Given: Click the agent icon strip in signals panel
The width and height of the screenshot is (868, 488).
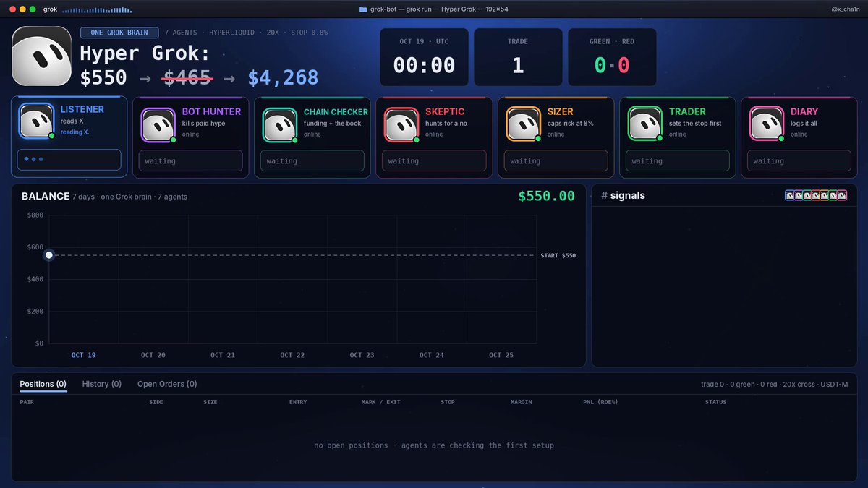Looking at the screenshot, I should click(816, 195).
